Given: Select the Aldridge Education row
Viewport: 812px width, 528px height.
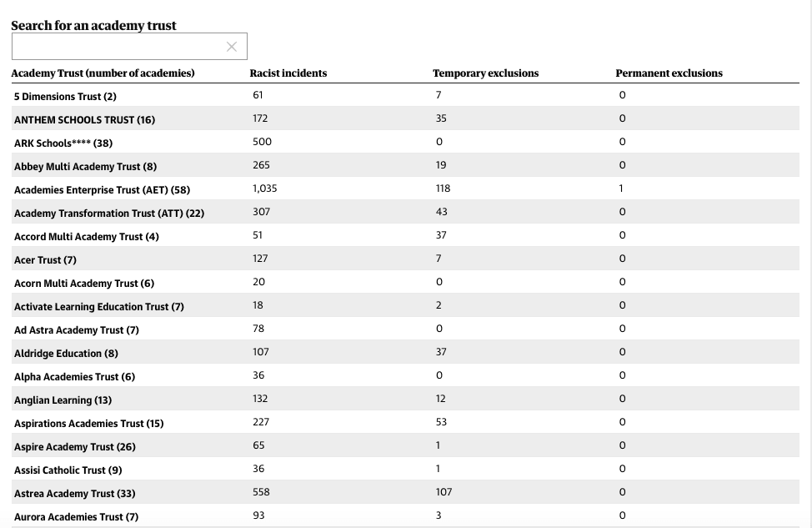Looking at the screenshot, I should tap(405, 352).
